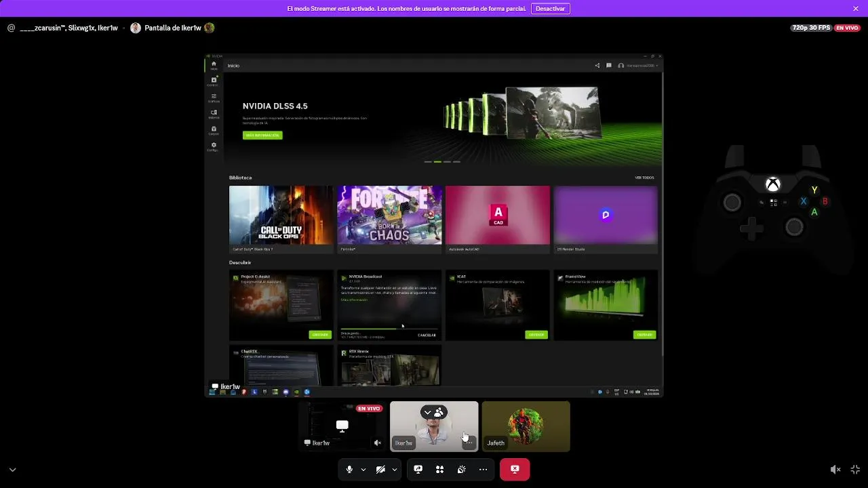Exit fullscreen with the collapse arrows icon
Image resolution: width=868 pixels, height=488 pixels.
click(855, 469)
